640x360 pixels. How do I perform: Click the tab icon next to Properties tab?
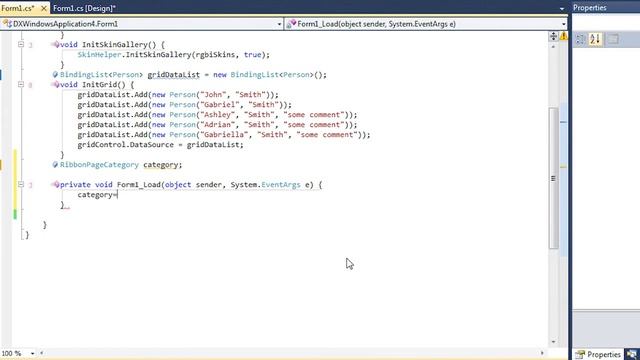(632, 354)
